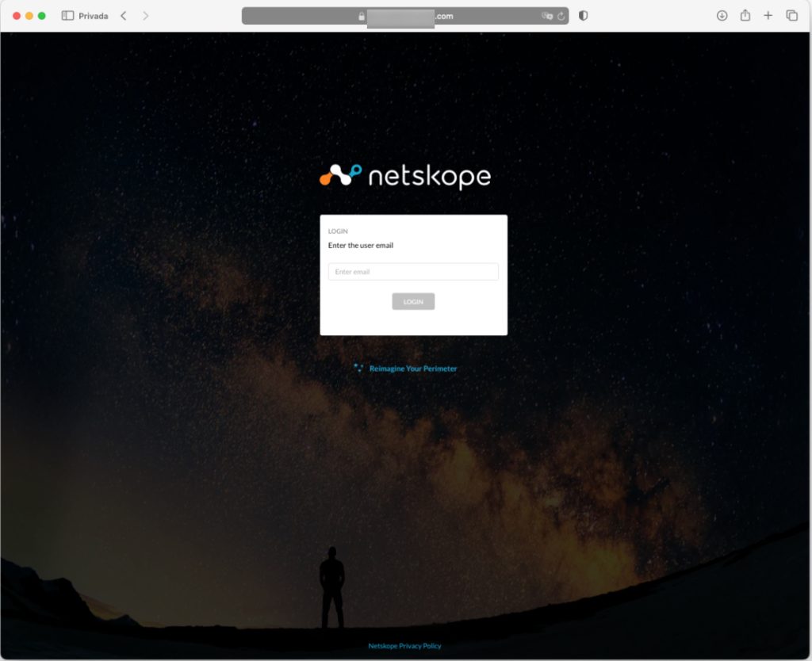Reload the page with the refresh icon
This screenshot has width=812, height=661.
coord(561,16)
